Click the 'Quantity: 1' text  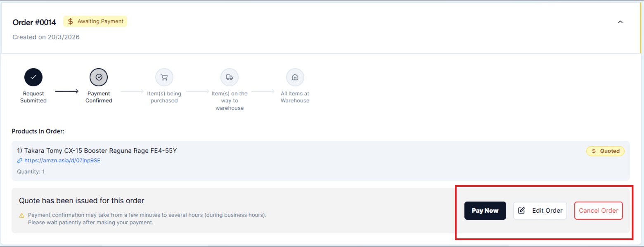click(x=31, y=171)
